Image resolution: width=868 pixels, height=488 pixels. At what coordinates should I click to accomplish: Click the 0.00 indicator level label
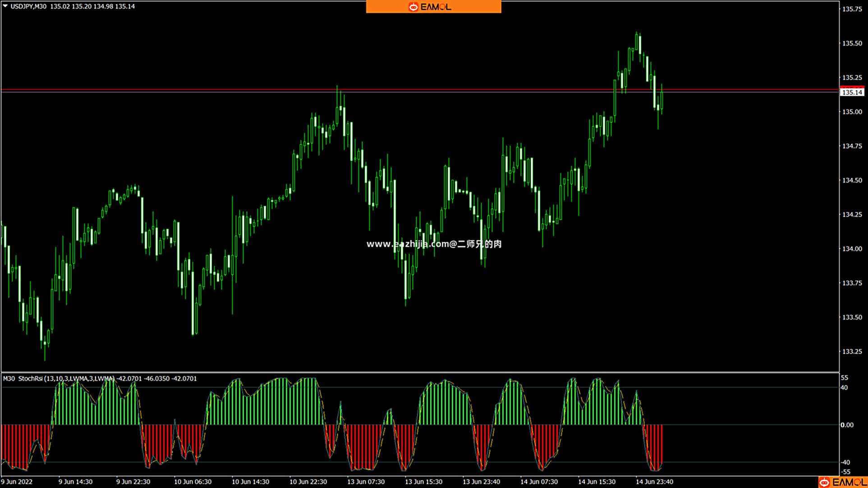(x=847, y=425)
